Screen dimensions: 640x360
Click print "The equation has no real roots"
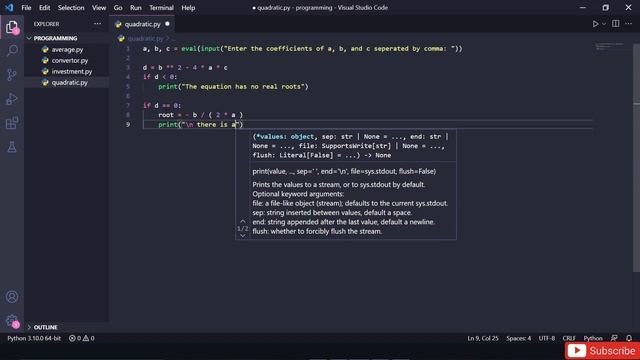click(233, 87)
